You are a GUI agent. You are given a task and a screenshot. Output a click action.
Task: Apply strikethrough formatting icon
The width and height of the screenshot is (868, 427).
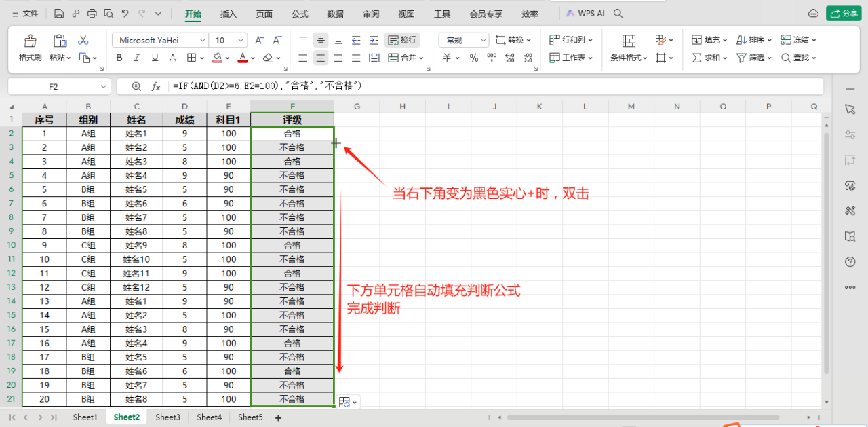tap(173, 58)
